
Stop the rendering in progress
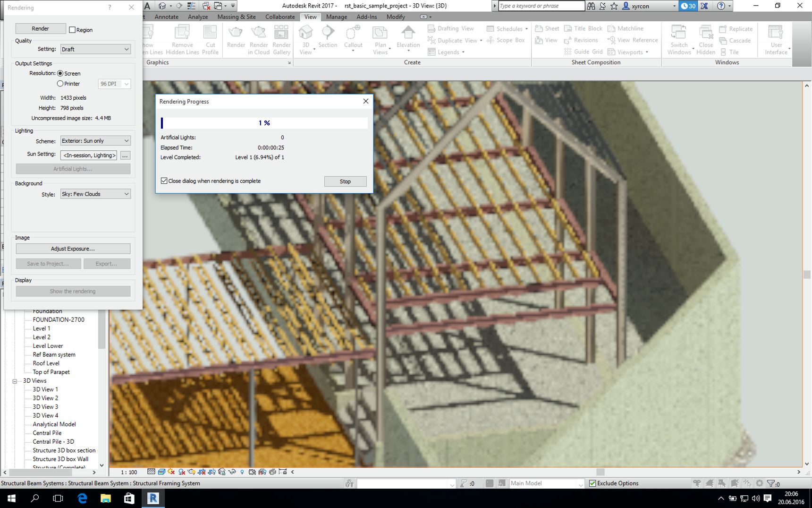345,181
